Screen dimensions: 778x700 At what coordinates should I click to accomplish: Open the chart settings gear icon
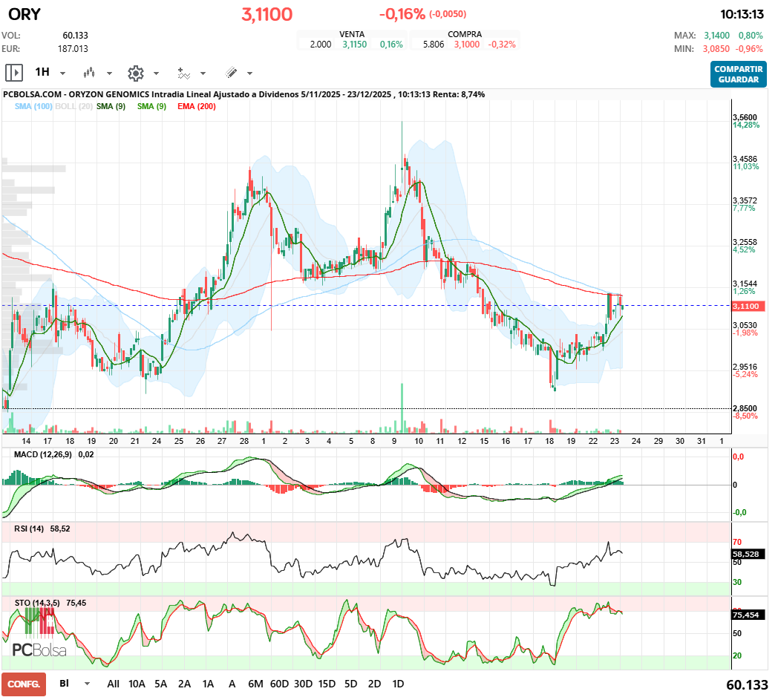[x=136, y=72]
